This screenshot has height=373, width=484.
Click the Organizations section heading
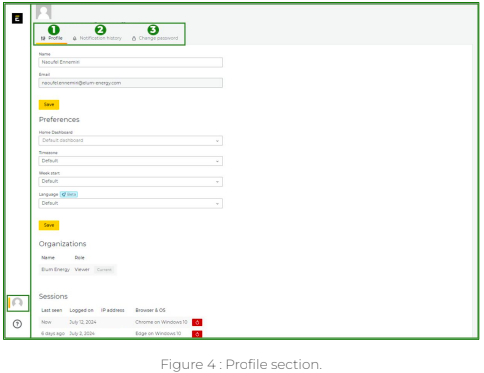click(x=62, y=244)
